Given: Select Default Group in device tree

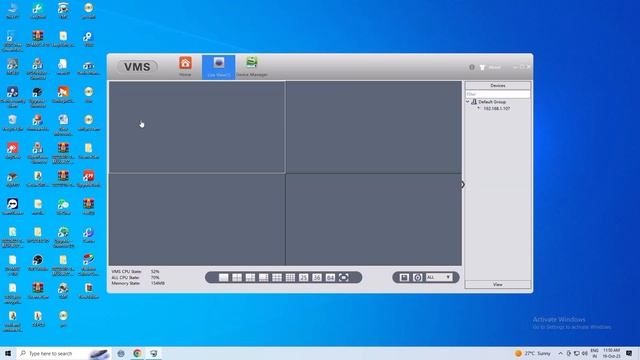Looking at the screenshot, I should click(492, 102).
